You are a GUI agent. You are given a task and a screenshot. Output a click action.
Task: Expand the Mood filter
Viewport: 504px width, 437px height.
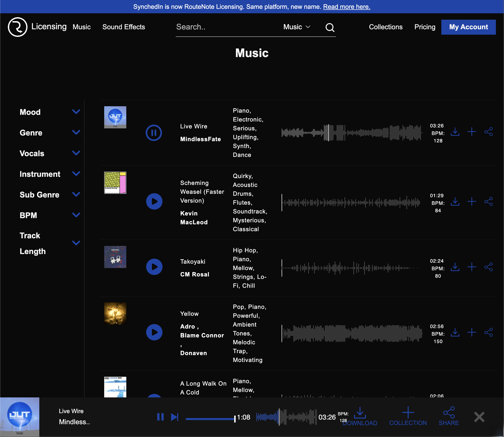tap(76, 112)
